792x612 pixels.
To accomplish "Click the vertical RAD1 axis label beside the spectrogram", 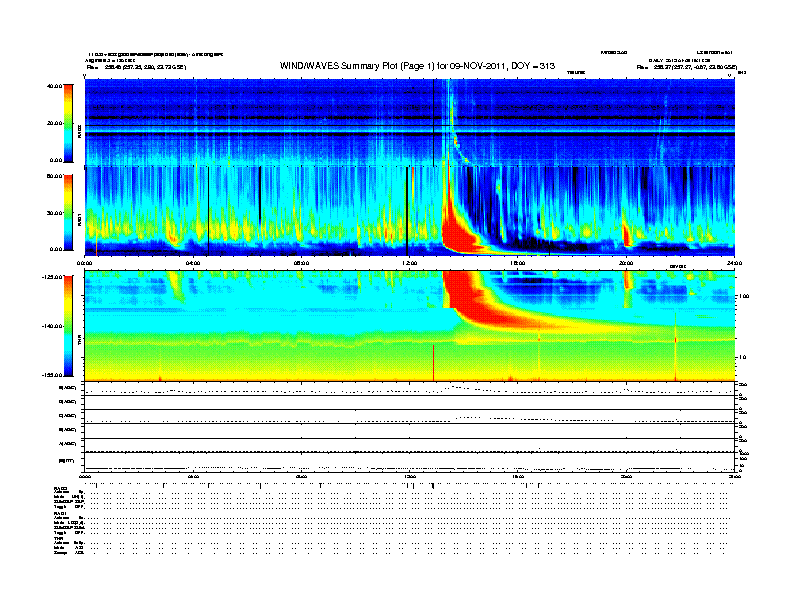I will pos(80,219).
